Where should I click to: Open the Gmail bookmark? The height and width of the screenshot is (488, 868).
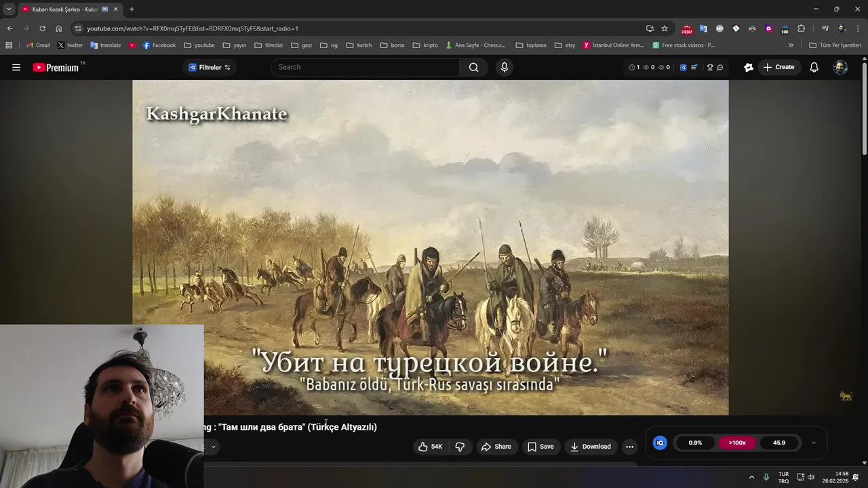38,45
